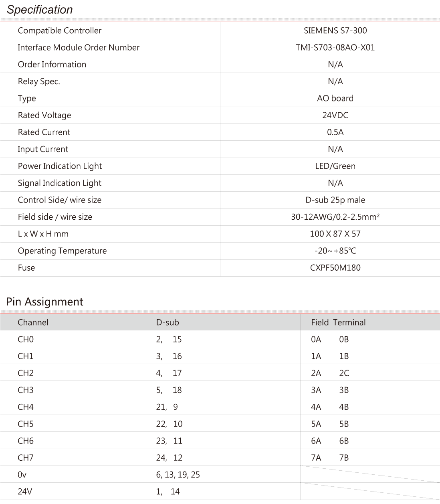Select the 'CH7' channel cell
Screen dimensions: 440x504
coord(26,457)
